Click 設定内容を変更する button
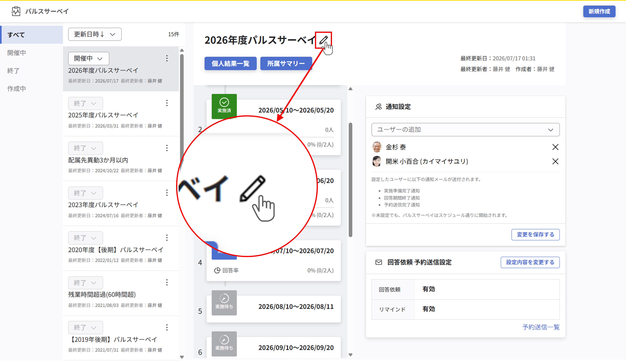Screen dimensions: 626x364 click(x=530, y=262)
